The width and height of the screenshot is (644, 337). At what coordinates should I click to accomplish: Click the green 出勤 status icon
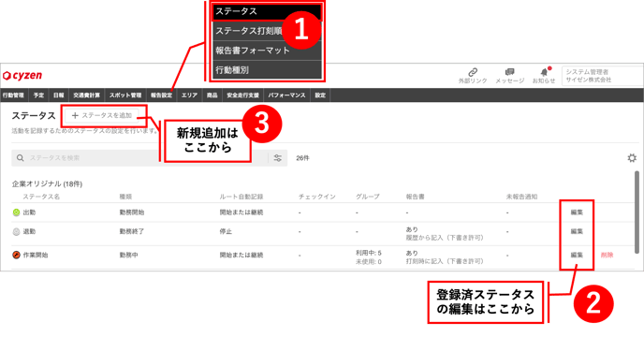click(16, 212)
